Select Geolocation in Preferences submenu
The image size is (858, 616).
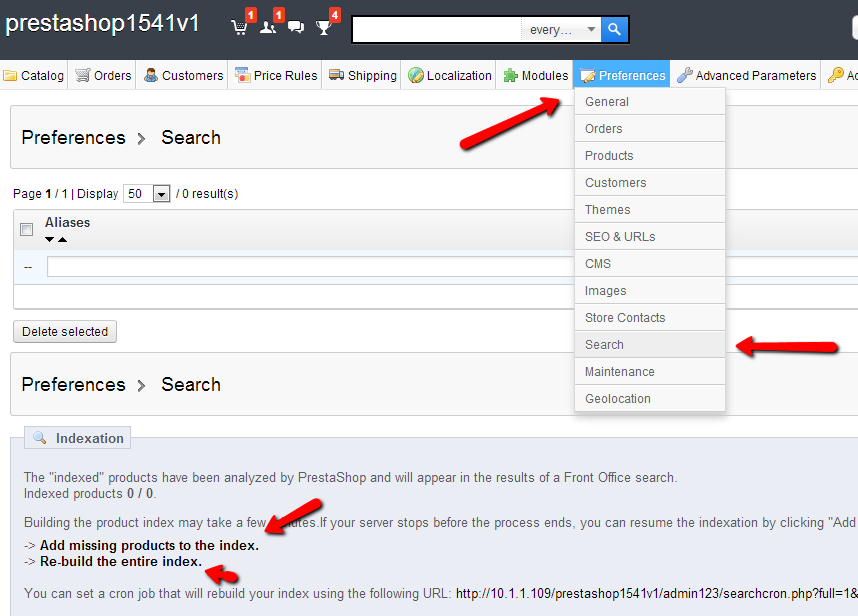click(x=650, y=398)
